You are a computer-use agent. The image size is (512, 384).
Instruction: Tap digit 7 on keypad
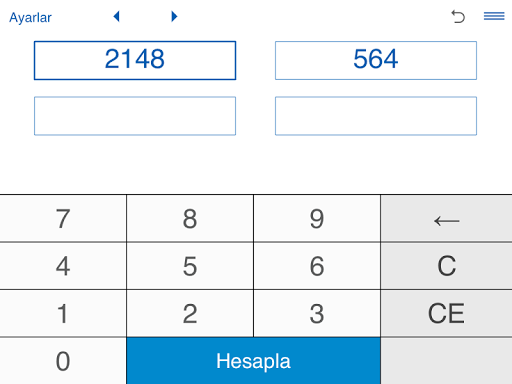tap(63, 219)
